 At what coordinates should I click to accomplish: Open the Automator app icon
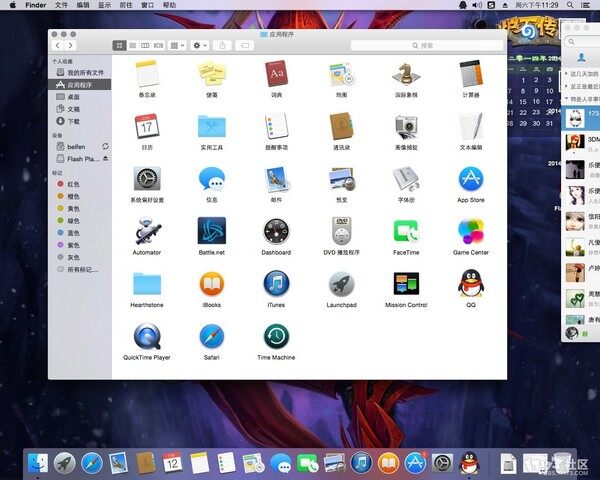pos(147,231)
